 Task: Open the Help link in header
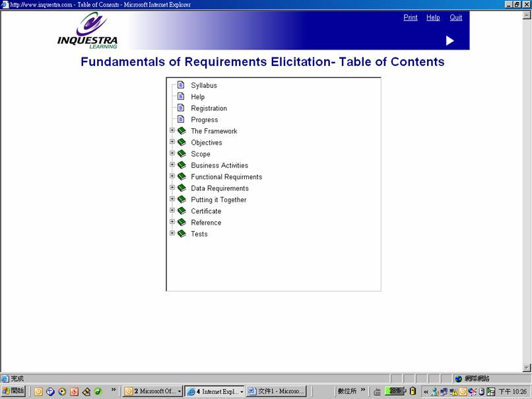(433, 18)
